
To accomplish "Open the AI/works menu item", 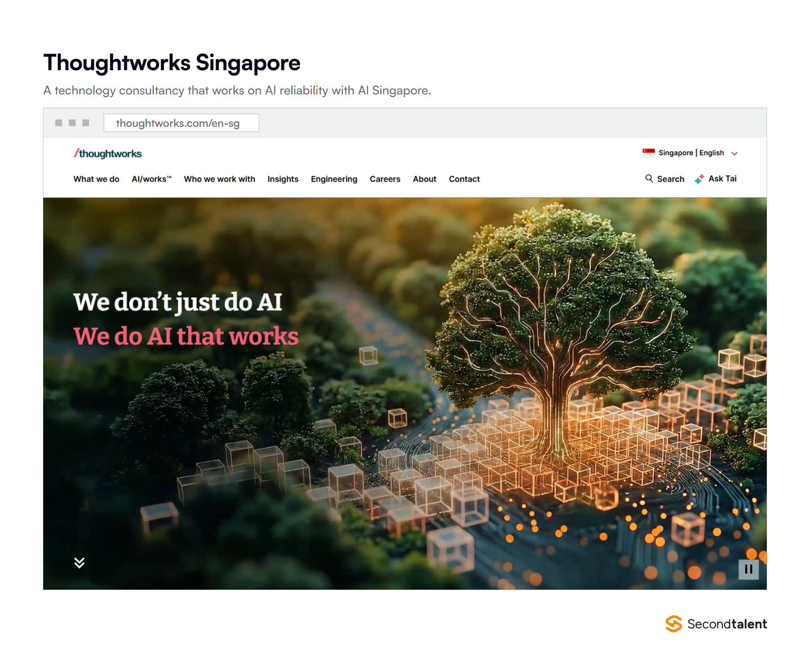I will click(152, 179).
